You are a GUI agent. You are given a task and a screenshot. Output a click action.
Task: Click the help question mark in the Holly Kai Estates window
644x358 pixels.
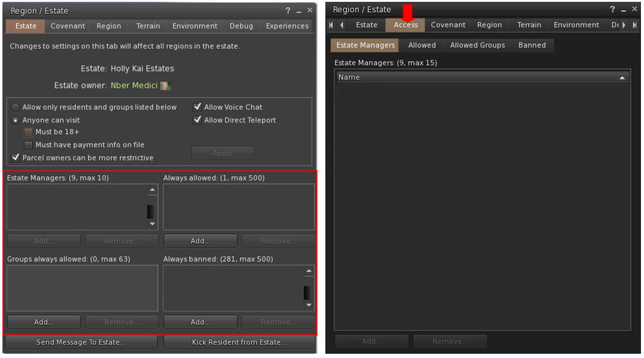click(x=288, y=11)
